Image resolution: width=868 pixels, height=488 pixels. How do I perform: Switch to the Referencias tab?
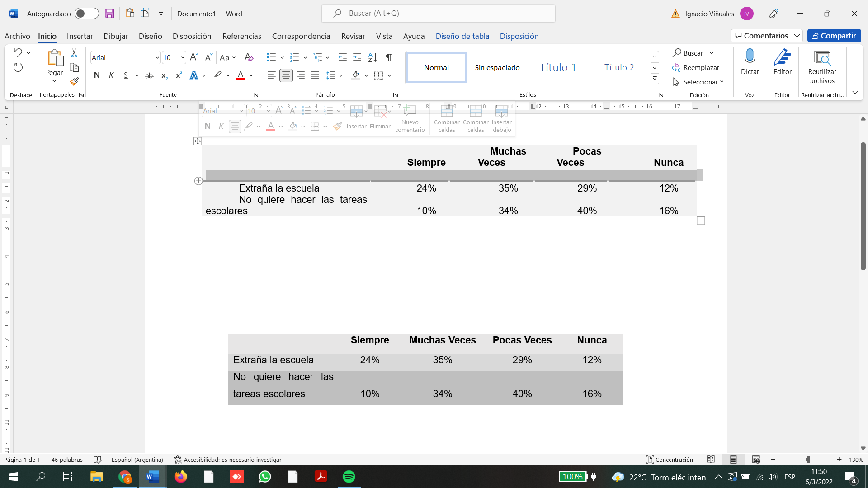[x=242, y=36]
